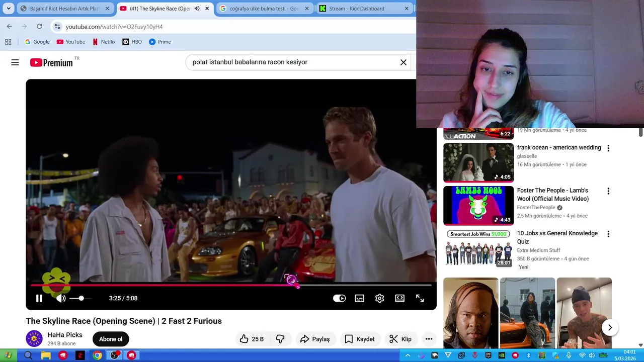Viewport: 644px width, 362px height.
Task: Seek on the red video progress bar
Action: pyautogui.click(x=231, y=285)
